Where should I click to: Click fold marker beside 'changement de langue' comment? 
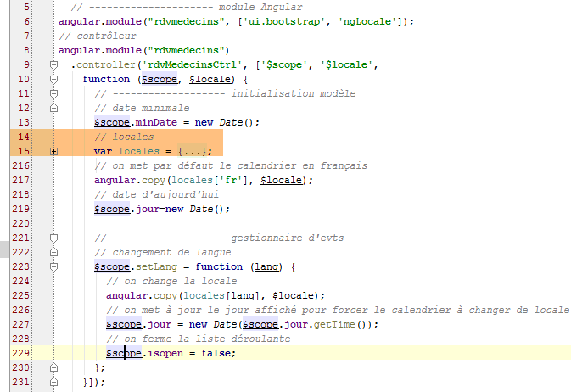click(53, 253)
